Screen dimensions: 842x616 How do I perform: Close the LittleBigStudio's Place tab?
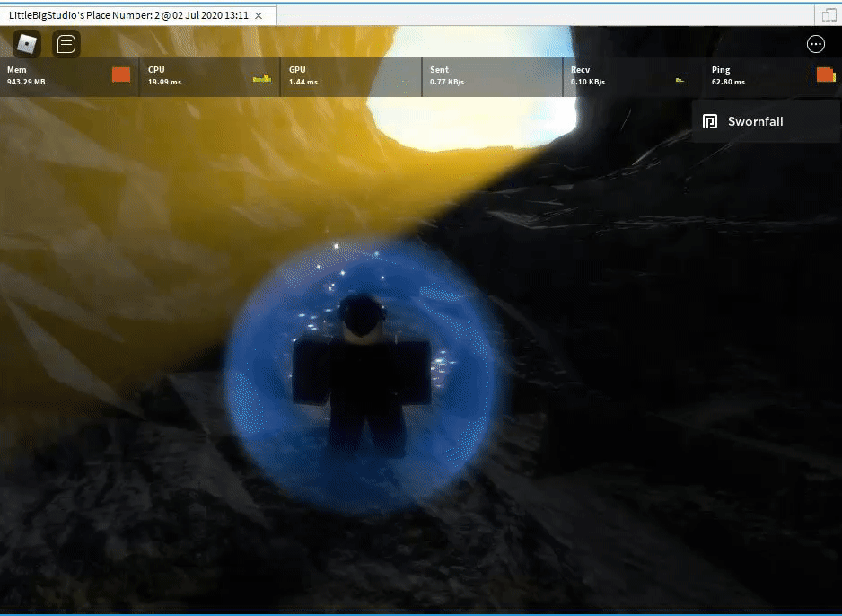tap(259, 15)
